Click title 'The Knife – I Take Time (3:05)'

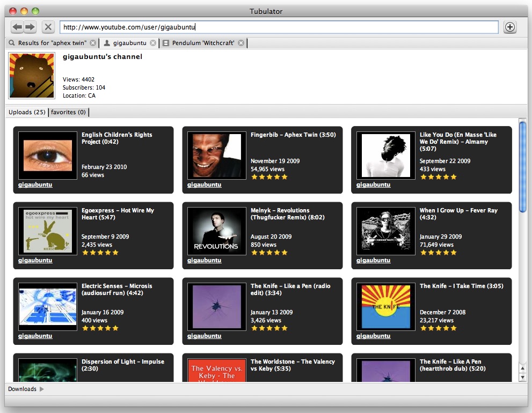pos(462,286)
